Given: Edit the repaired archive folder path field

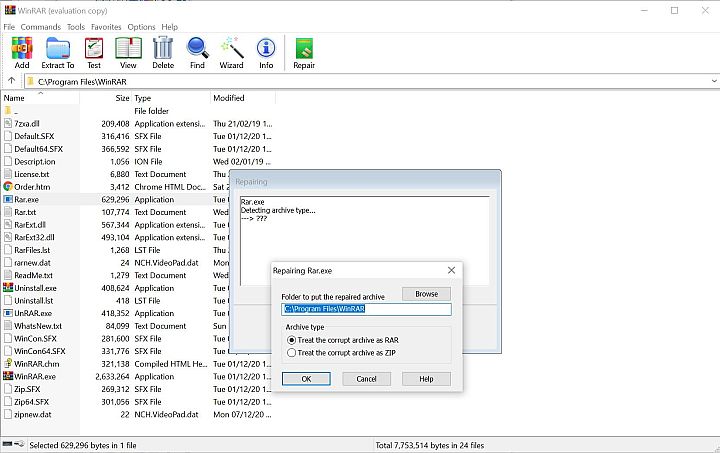Looking at the screenshot, I should click(x=366, y=309).
